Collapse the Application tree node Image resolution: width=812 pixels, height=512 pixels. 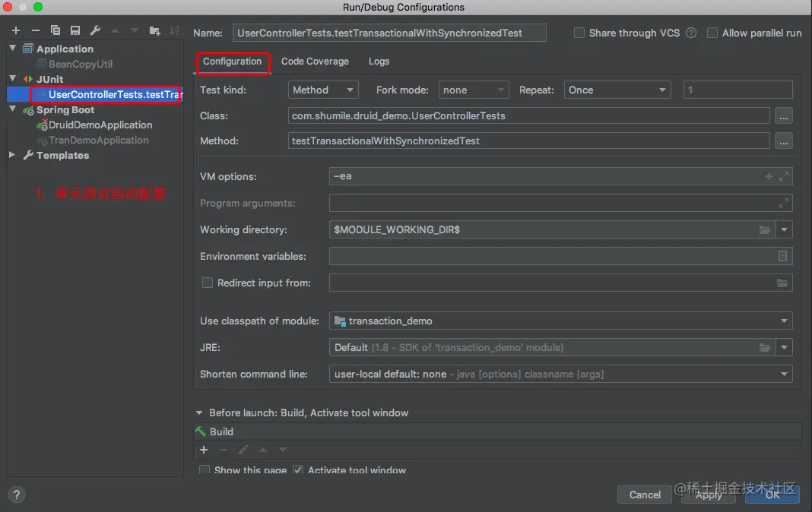tap(12, 48)
